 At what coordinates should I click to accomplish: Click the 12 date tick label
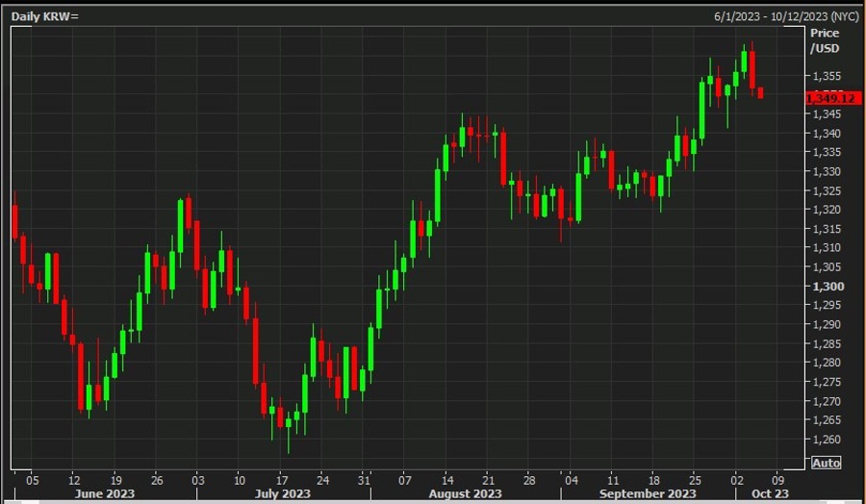pos(72,479)
